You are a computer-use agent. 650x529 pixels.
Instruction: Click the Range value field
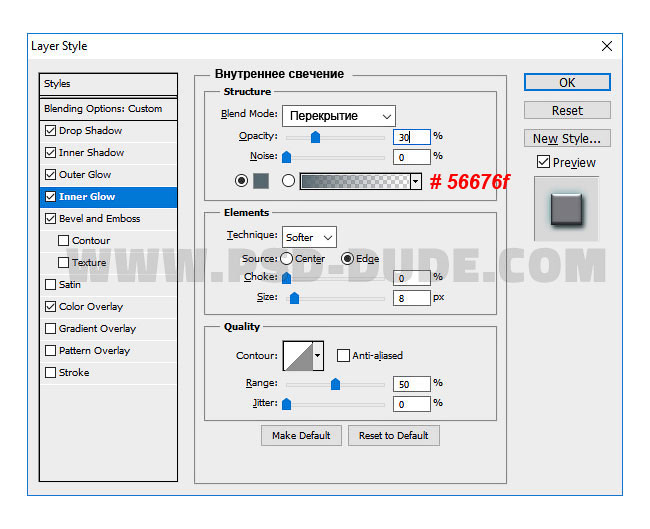(x=412, y=384)
